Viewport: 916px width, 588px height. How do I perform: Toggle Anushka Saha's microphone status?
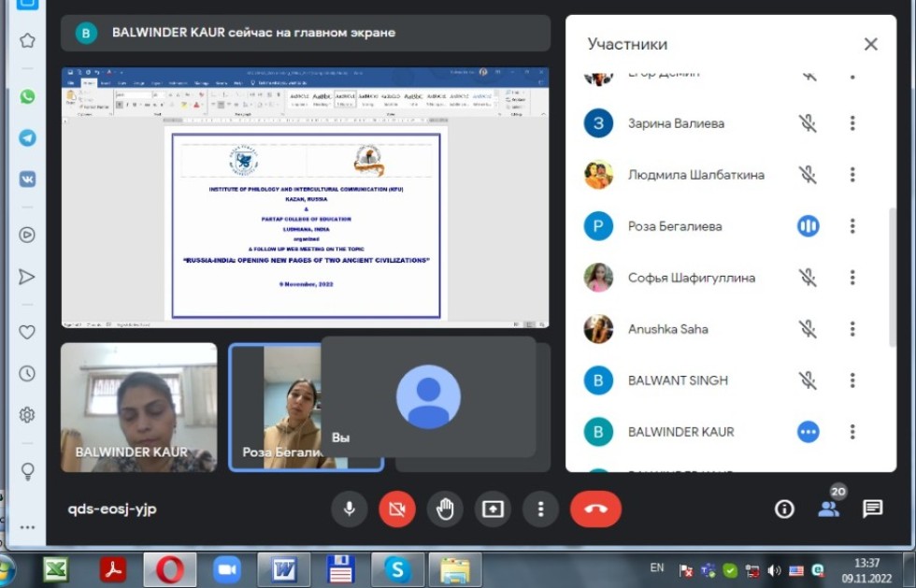[x=809, y=328]
